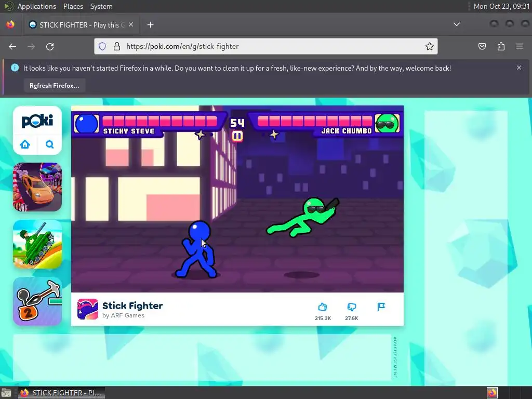Click the JACK CHUMBO name label
Screen dimensions: 532x399
click(347, 131)
